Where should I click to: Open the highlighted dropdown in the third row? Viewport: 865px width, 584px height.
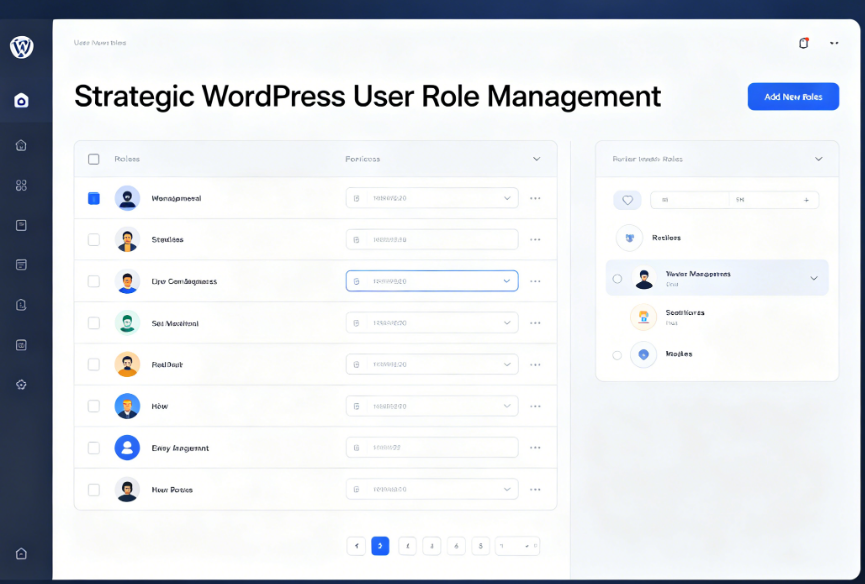coord(431,281)
